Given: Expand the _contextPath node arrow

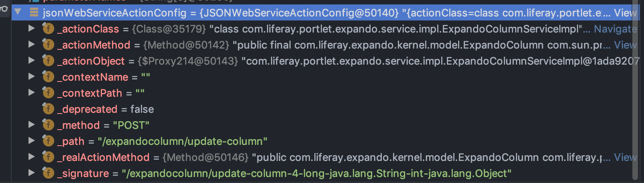Looking at the screenshot, I should pos(31,93).
